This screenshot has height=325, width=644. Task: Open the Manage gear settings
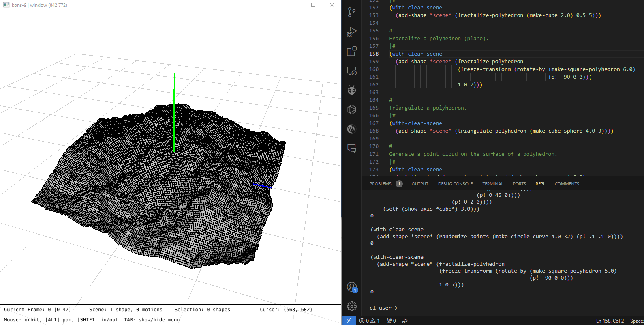351,306
